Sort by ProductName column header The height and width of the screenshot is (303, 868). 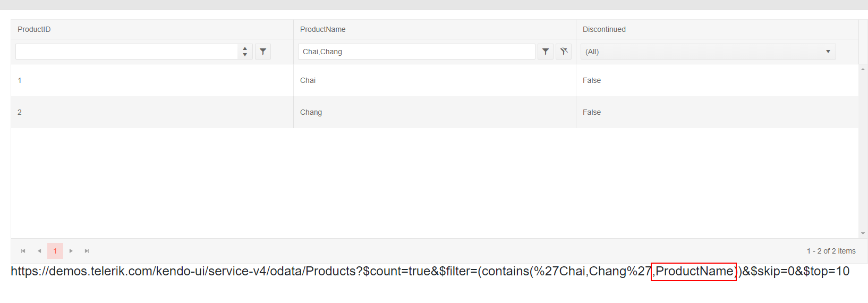[x=323, y=29]
